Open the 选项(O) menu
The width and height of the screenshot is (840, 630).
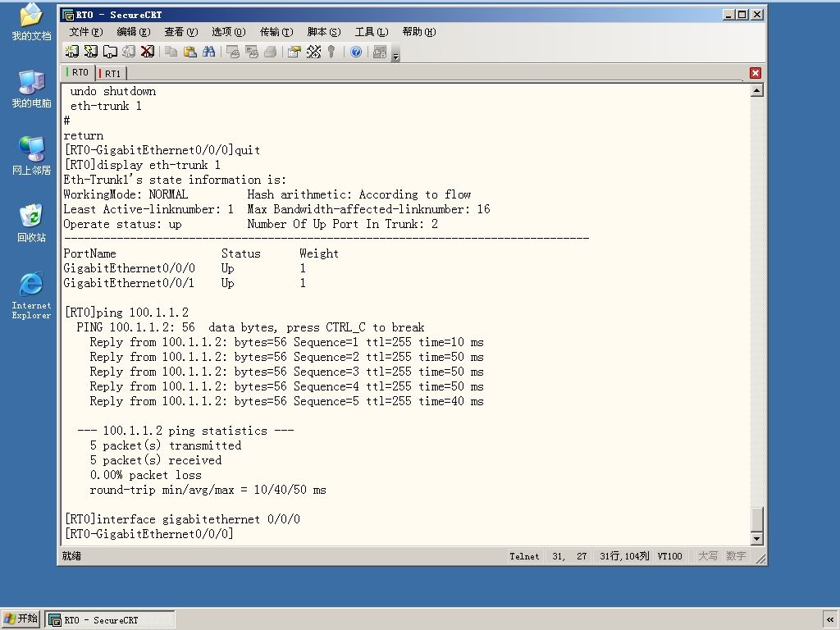(x=229, y=32)
